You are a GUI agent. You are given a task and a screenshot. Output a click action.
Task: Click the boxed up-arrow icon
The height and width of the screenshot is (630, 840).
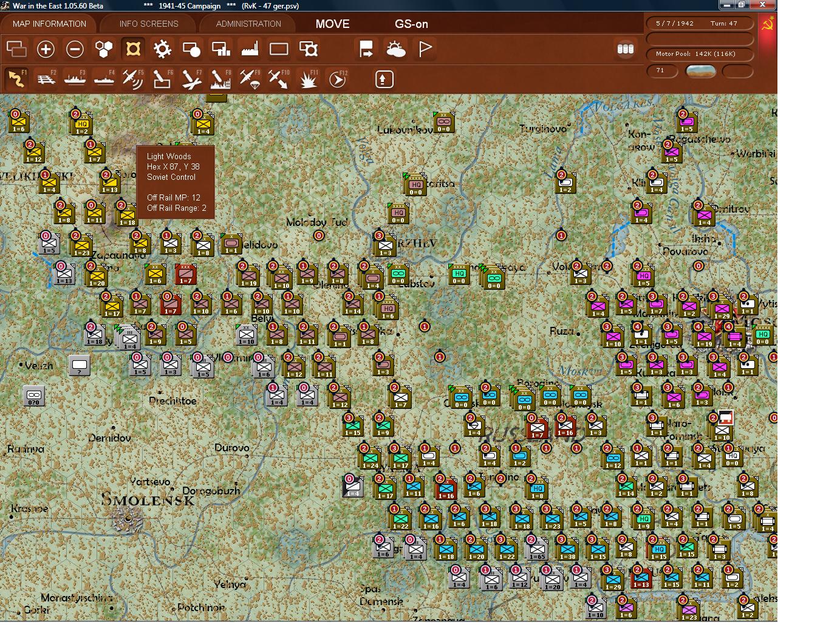pos(384,79)
